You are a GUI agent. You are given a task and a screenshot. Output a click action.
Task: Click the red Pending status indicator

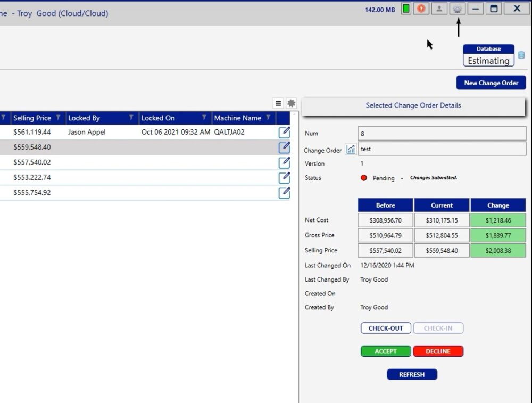pos(364,178)
